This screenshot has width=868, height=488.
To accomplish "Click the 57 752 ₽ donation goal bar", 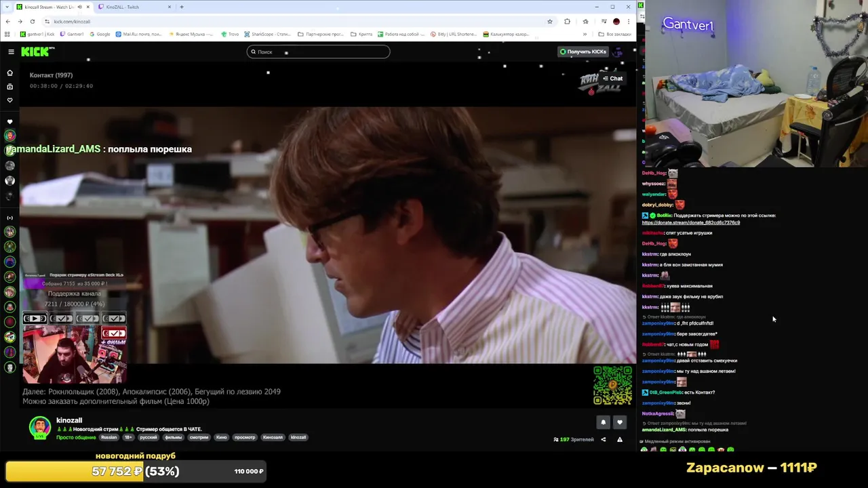I will [x=136, y=471].
